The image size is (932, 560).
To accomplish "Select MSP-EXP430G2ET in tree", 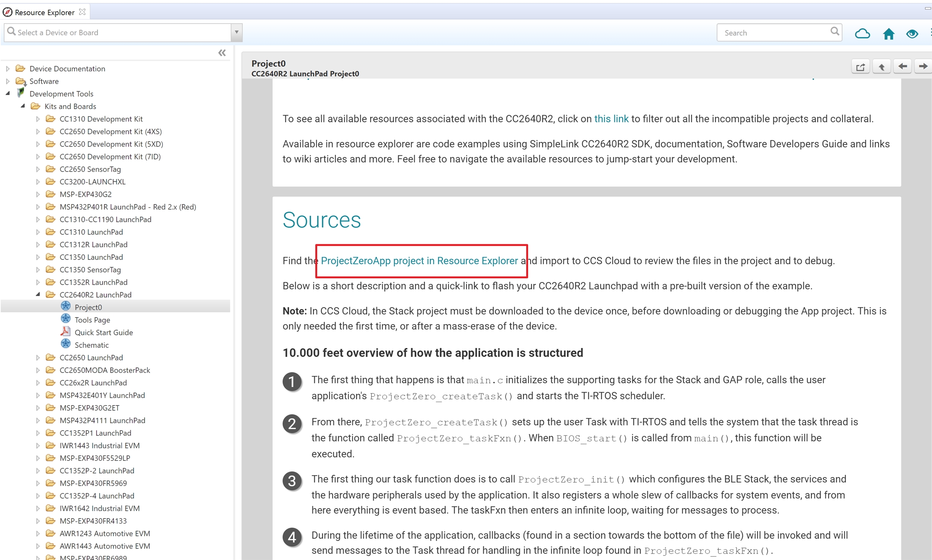I will pyautogui.click(x=89, y=408).
